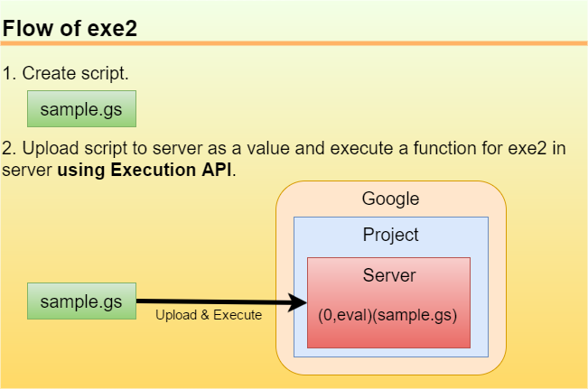Click the 'Server' label in the red box
Screen dimensions: 588x389
389,275
